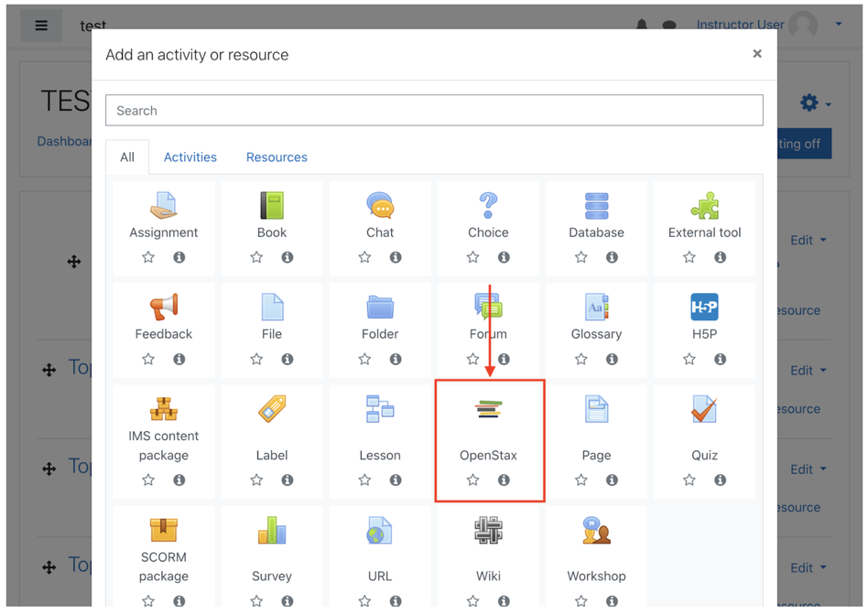Select the Glossary activity icon
This screenshot has width=868, height=615.
[x=596, y=308]
